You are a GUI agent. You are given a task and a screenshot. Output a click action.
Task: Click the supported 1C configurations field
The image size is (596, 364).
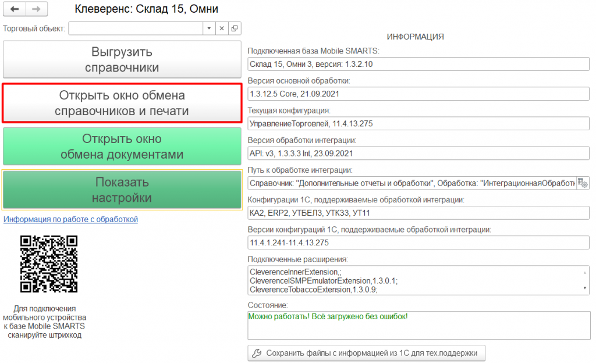coord(418,213)
